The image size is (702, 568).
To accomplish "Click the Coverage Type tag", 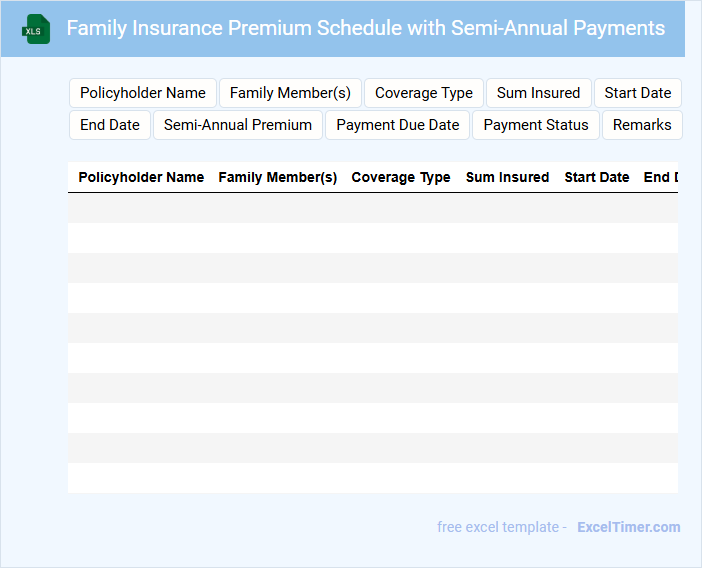I will pos(424,93).
